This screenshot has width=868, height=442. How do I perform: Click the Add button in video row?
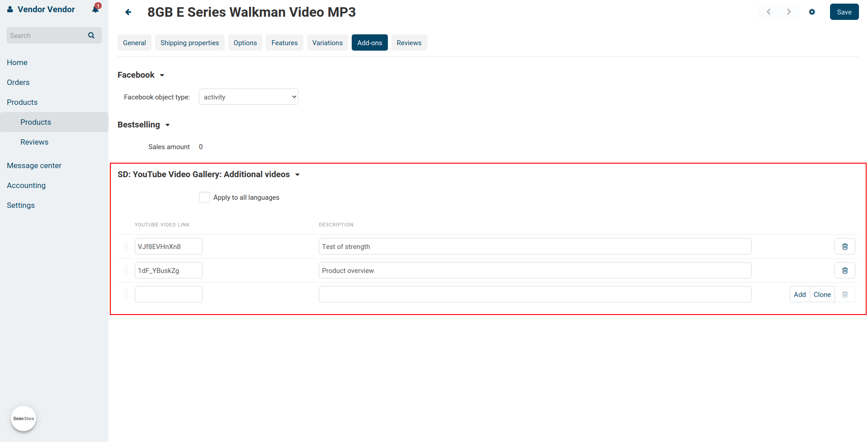[x=800, y=294]
